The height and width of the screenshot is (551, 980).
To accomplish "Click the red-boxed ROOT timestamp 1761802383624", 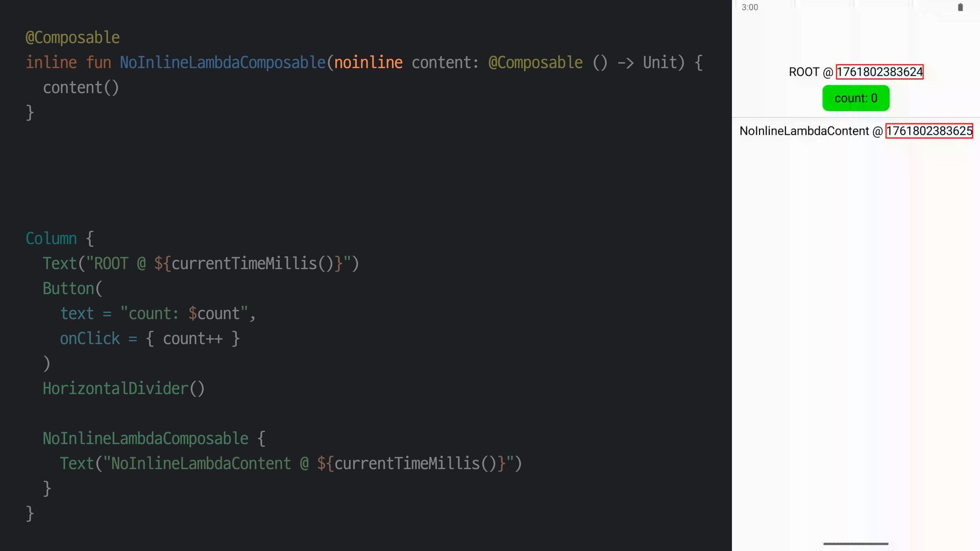I will tap(879, 72).
